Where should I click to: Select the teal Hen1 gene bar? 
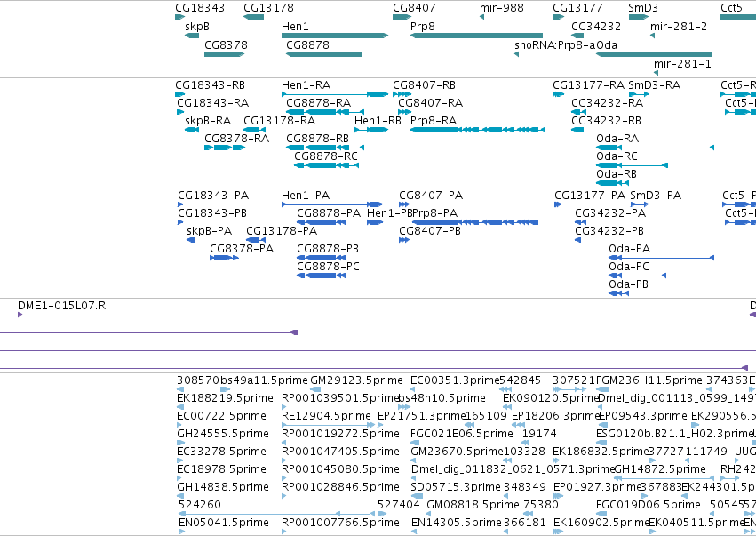(335, 36)
